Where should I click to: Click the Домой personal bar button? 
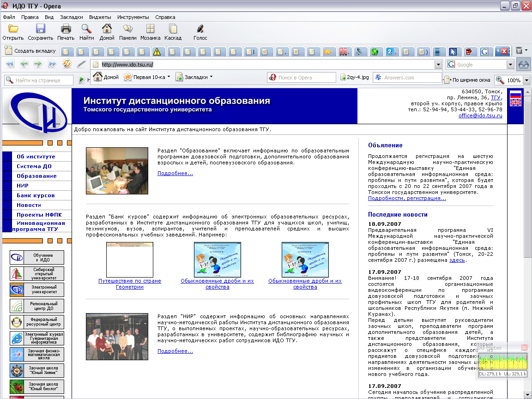coord(106,77)
